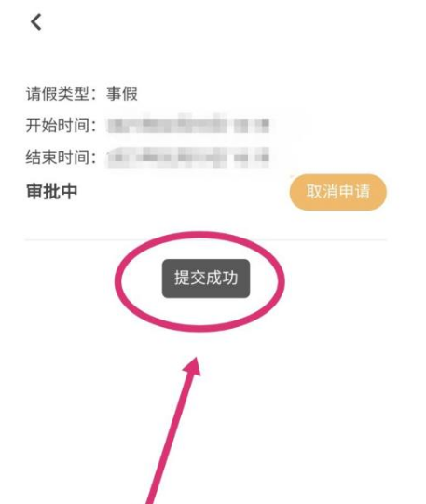Viewport: 426px width, 504px height.
Task: Tap the 假 character in 事假
Action: 130,94
